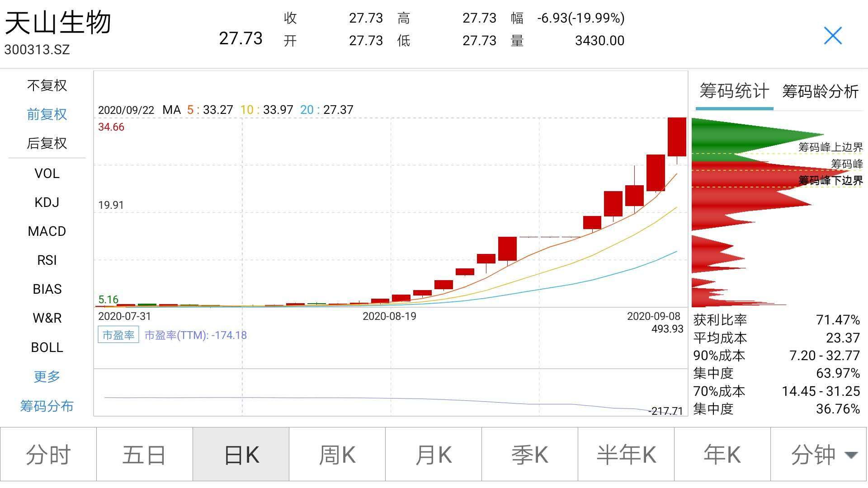Show the KDJ indicator
The width and height of the screenshot is (868, 488).
[47, 202]
